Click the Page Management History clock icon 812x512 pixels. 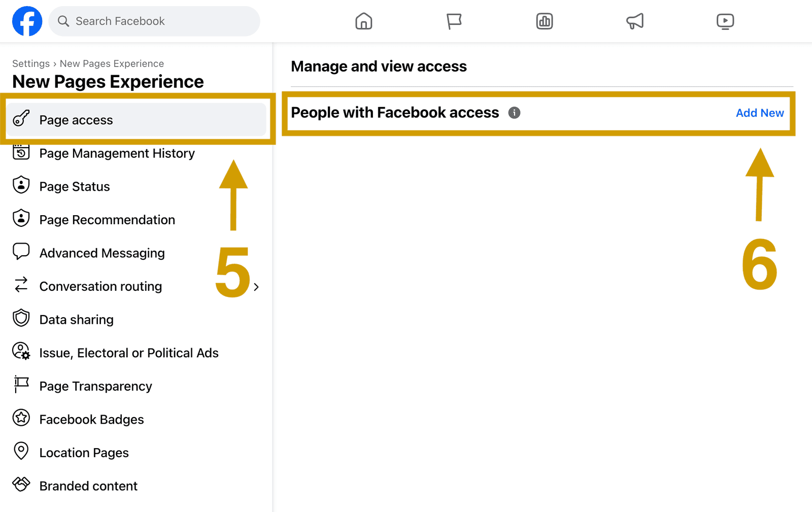21,151
